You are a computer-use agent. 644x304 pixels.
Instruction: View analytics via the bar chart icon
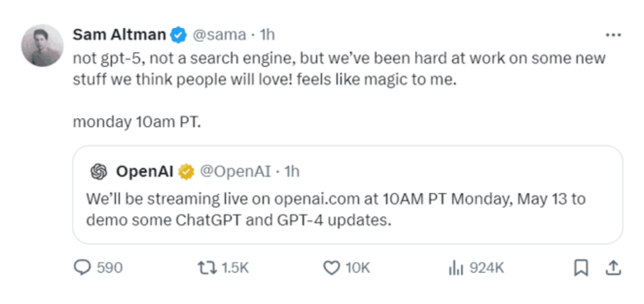[456, 269]
